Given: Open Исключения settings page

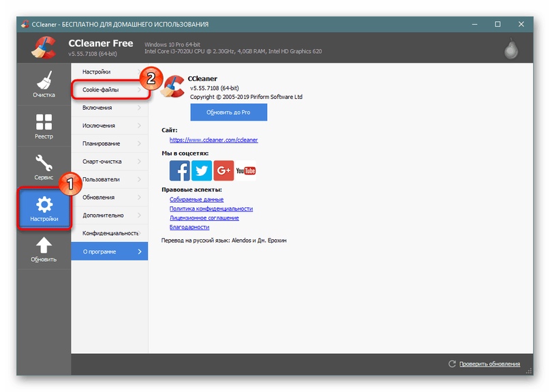Looking at the screenshot, I should [x=110, y=125].
